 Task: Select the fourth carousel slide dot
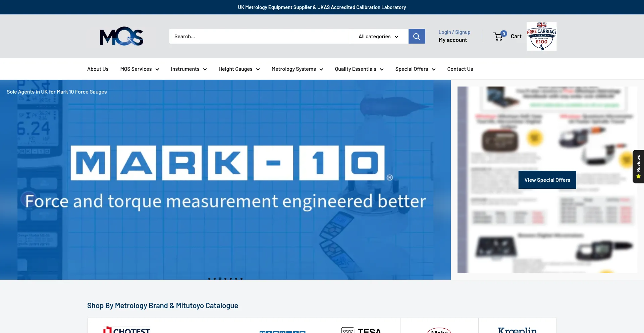[x=225, y=278]
